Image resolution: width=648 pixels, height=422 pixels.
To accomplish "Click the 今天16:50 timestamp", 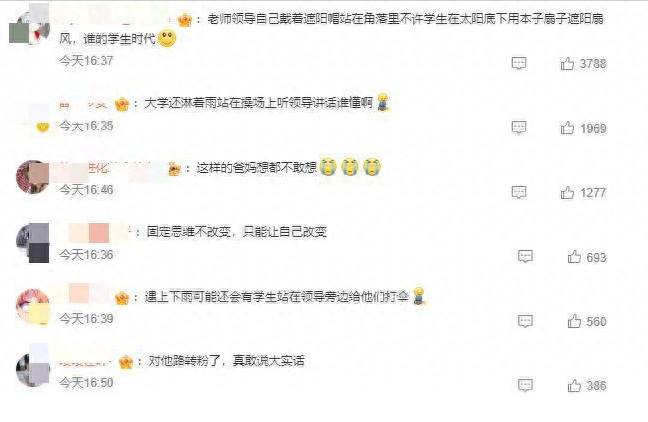I will point(86,383).
